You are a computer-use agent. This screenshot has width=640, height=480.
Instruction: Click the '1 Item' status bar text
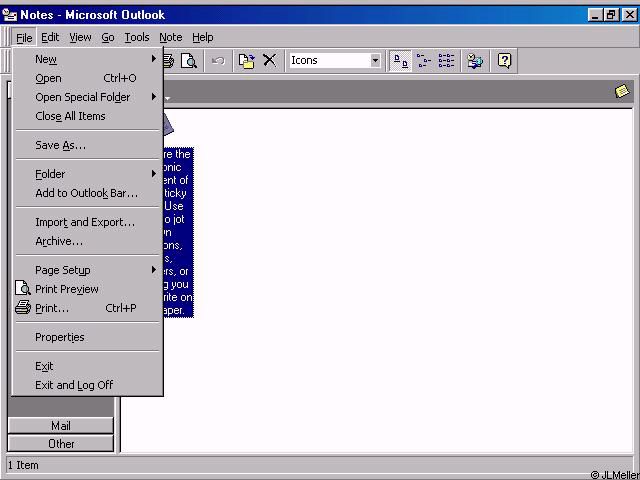23,465
